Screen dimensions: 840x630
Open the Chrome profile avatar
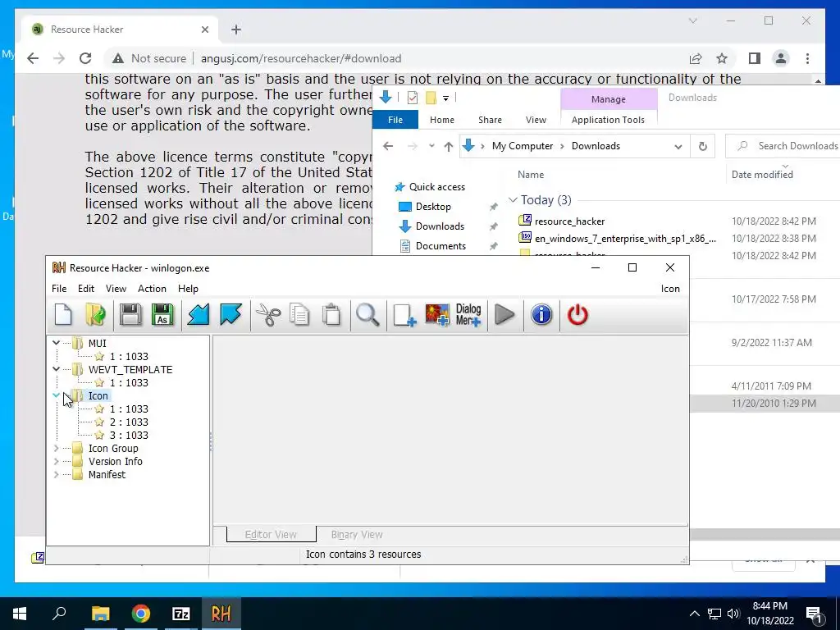click(x=781, y=58)
